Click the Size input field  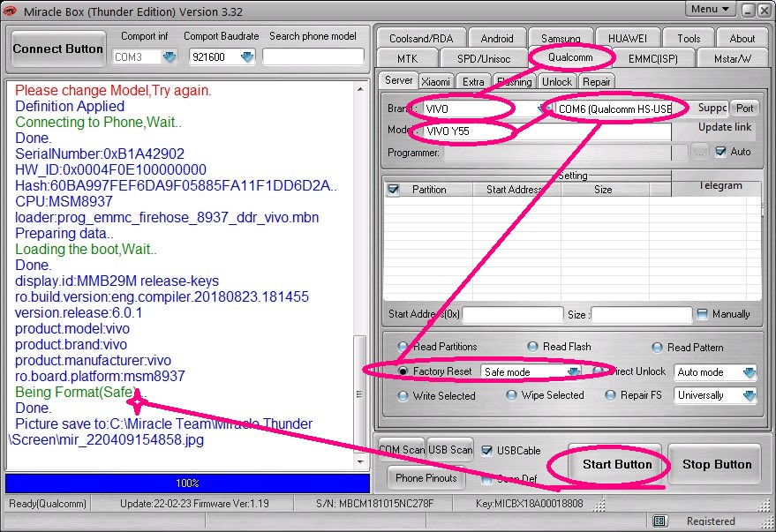point(641,315)
